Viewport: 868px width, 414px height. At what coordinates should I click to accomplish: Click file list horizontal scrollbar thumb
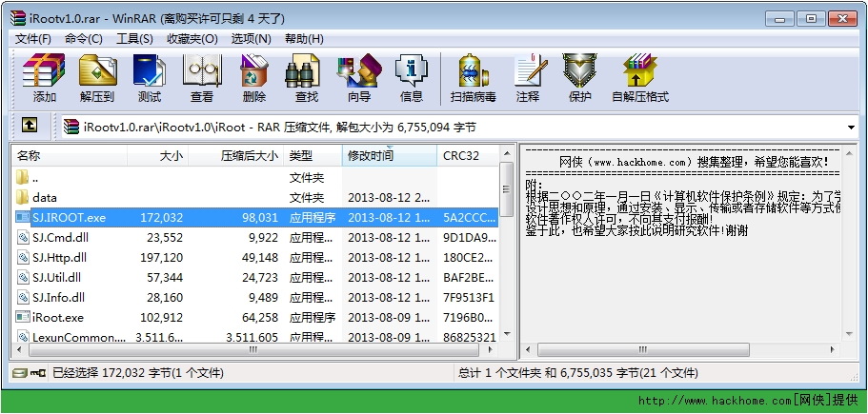point(252,349)
